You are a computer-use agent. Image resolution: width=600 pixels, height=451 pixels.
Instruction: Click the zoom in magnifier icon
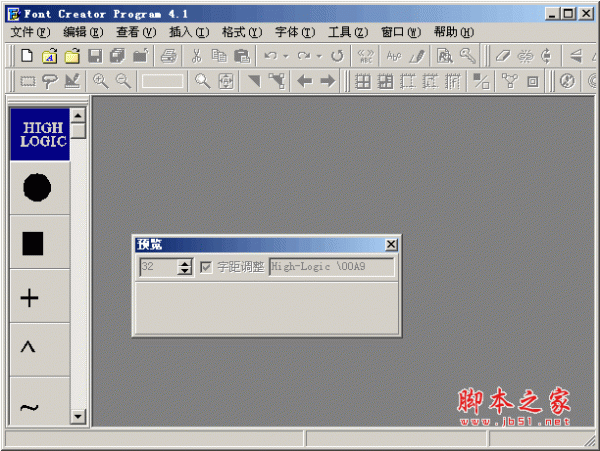pos(101,81)
